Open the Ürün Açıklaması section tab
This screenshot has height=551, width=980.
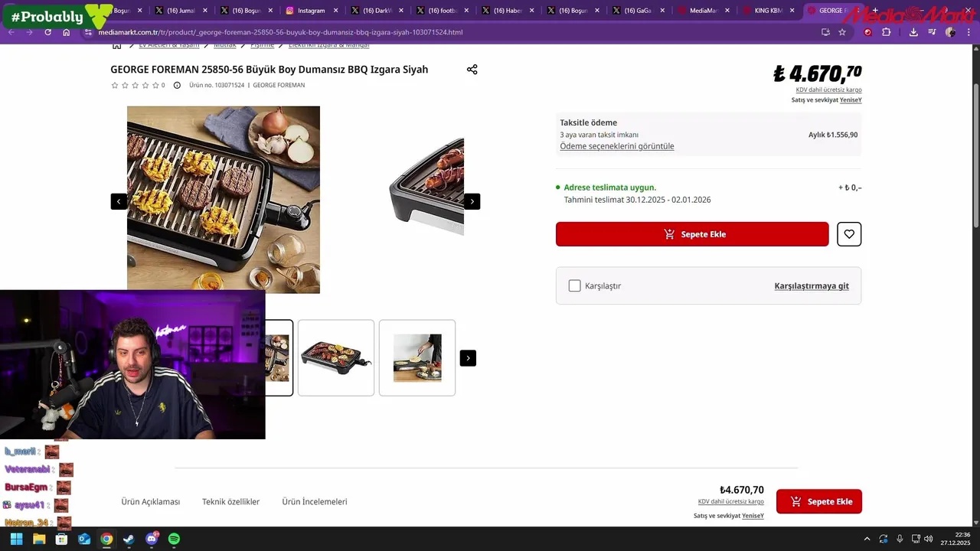coord(151,502)
